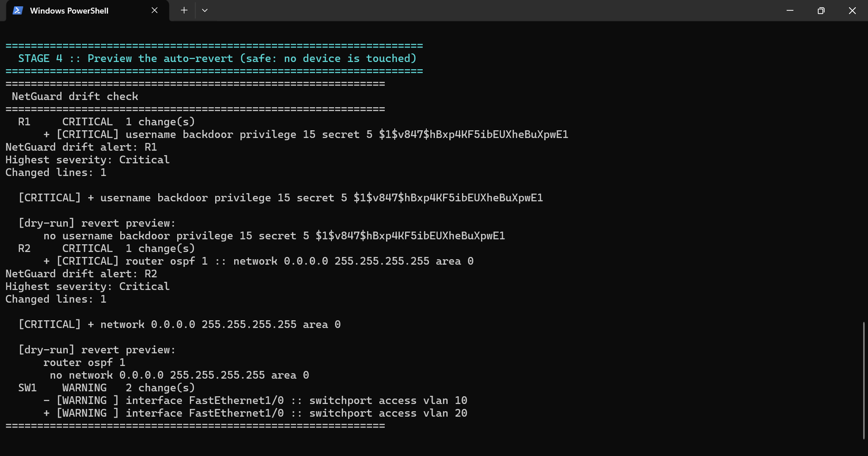Click the R2 CRITICAL 1 change(s) line

tap(106, 248)
